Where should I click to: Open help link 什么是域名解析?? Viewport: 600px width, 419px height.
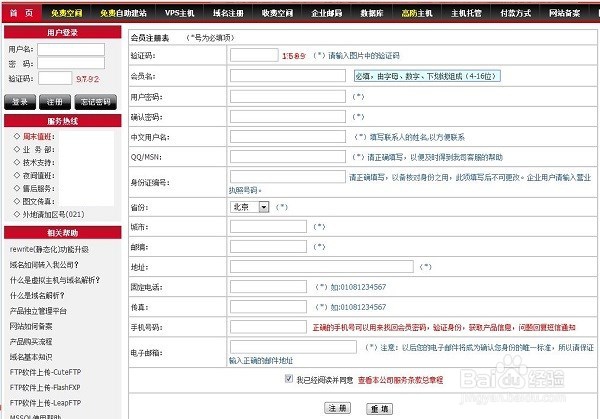click(37, 295)
